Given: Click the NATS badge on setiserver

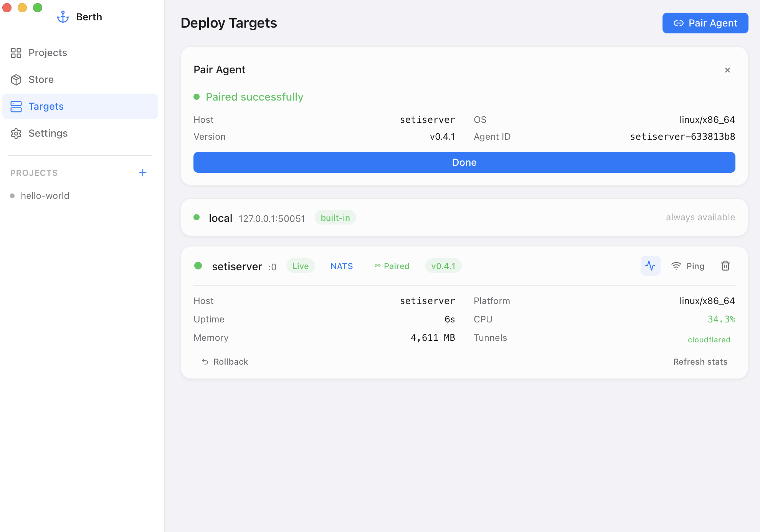Looking at the screenshot, I should point(342,266).
